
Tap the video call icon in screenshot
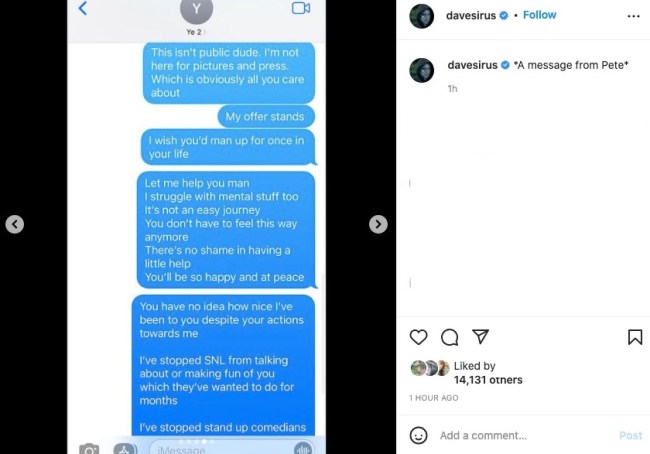[x=301, y=8]
